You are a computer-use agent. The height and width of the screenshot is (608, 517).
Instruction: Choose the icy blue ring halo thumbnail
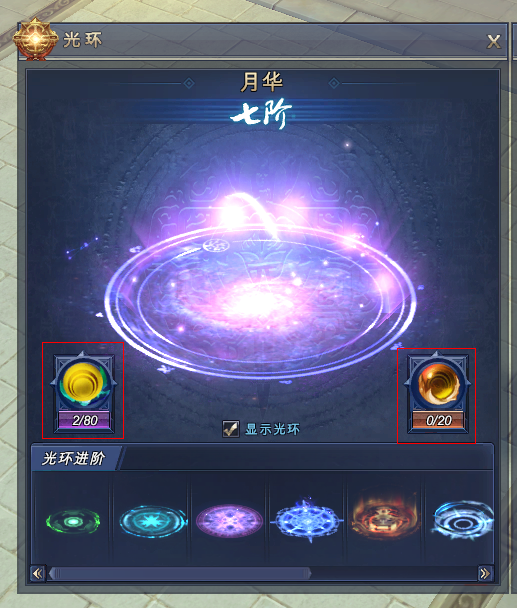tap(462, 520)
